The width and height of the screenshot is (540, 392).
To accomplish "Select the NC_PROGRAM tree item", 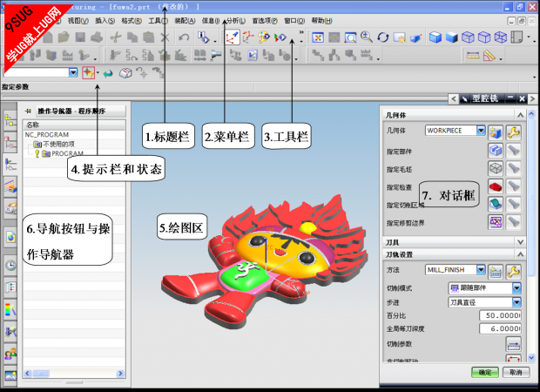I will coord(46,135).
